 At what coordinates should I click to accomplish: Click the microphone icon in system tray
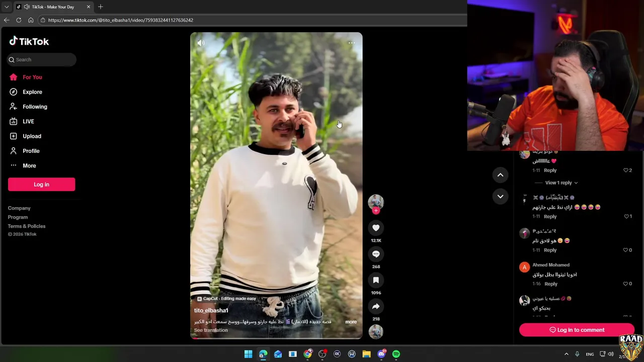point(577,354)
